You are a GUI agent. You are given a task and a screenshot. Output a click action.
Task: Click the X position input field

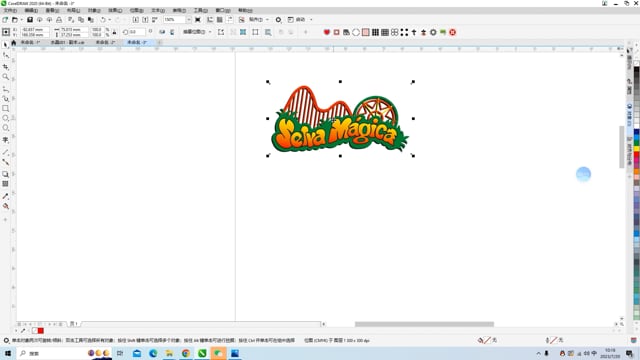[x=35, y=29]
